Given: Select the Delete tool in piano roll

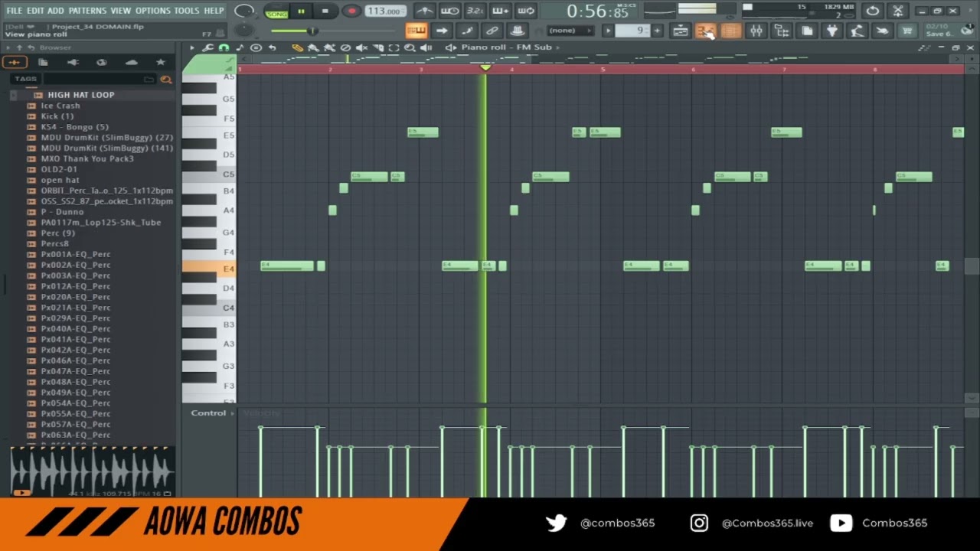Looking at the screenshot, I should 345,47.
